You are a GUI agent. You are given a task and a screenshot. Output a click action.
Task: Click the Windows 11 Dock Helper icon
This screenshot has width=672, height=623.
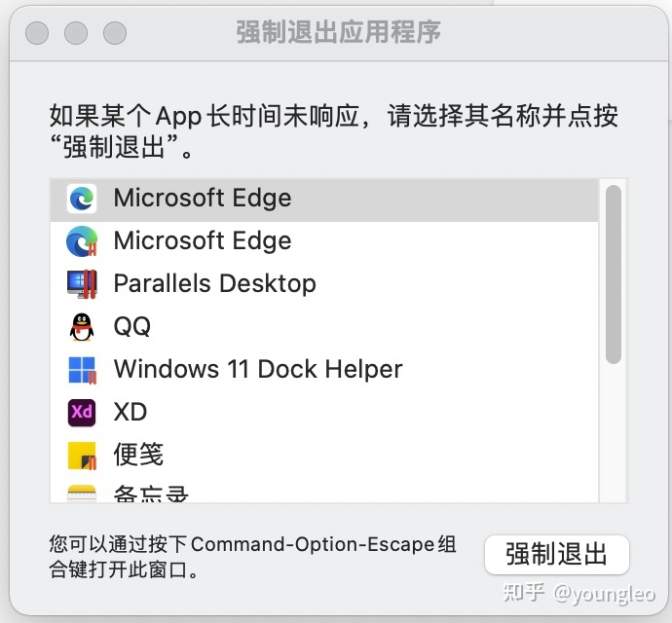(82, 370)
